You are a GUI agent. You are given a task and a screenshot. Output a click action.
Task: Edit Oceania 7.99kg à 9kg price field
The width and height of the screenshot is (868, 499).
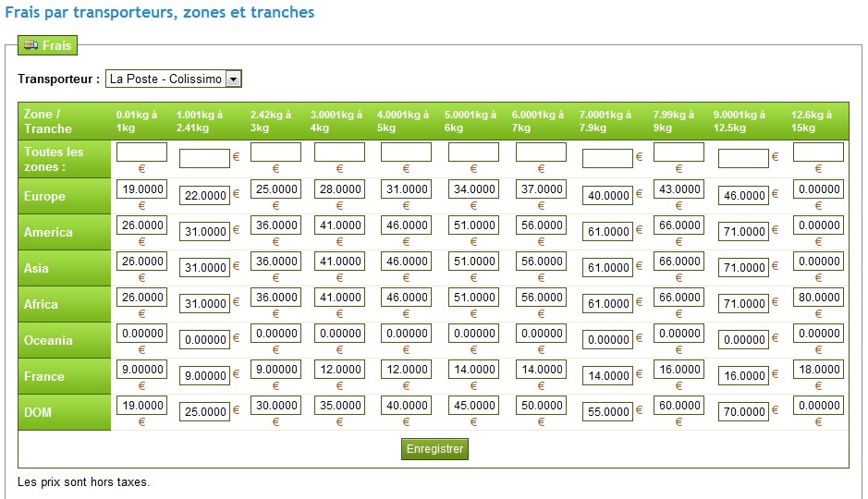(x=679, y=333)
